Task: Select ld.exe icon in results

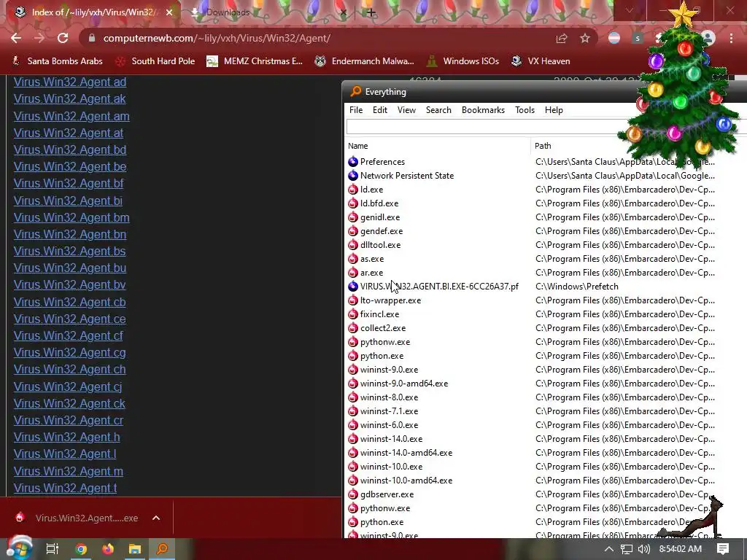Action: (353, 190)
